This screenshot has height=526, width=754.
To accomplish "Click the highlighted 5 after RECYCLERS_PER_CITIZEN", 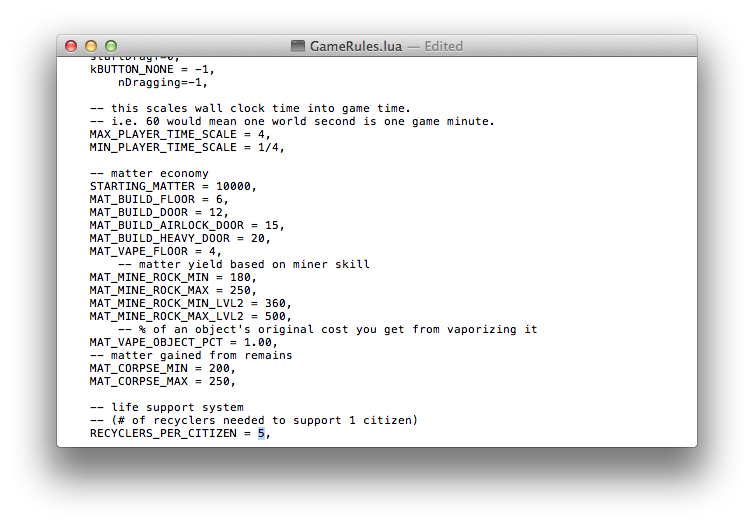I will pos(261,433).
